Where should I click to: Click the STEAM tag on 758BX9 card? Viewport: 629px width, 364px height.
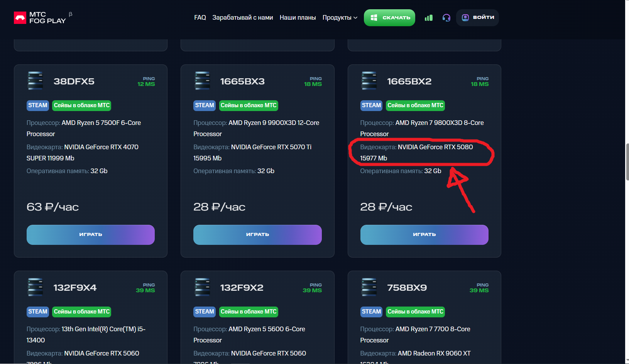tap(372, 312)
